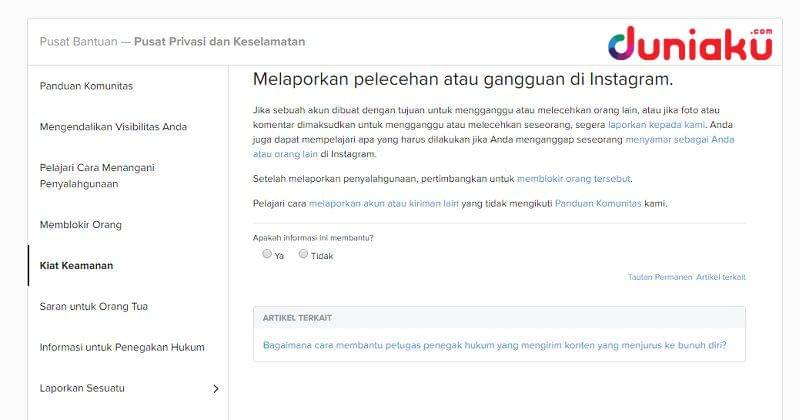
Task: Open the Artikel terkait link
Action: [721, 277]
